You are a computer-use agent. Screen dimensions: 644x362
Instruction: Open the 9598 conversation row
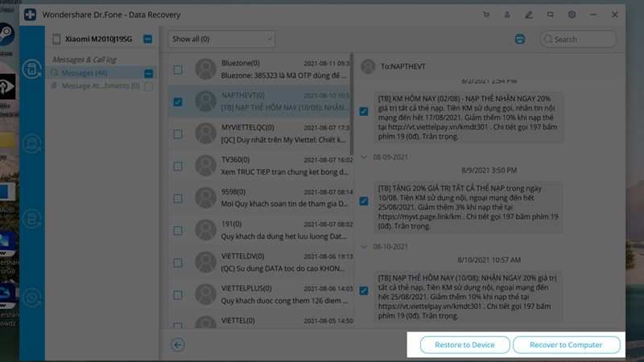point(261,198)
